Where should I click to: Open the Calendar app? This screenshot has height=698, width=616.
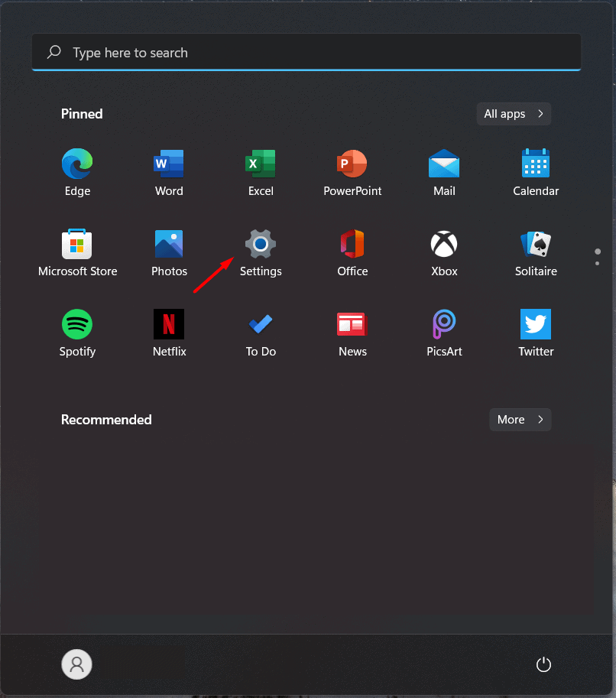(x=536, y=164)
